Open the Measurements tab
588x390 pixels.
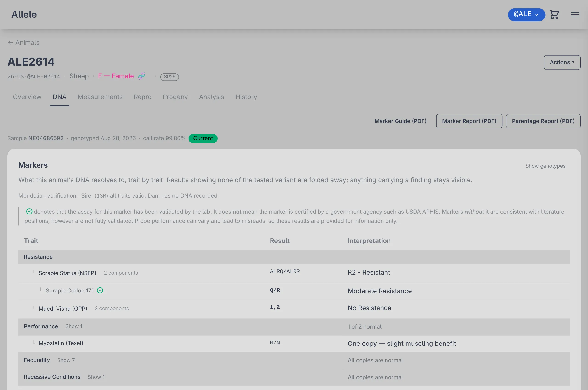(100, 97)
